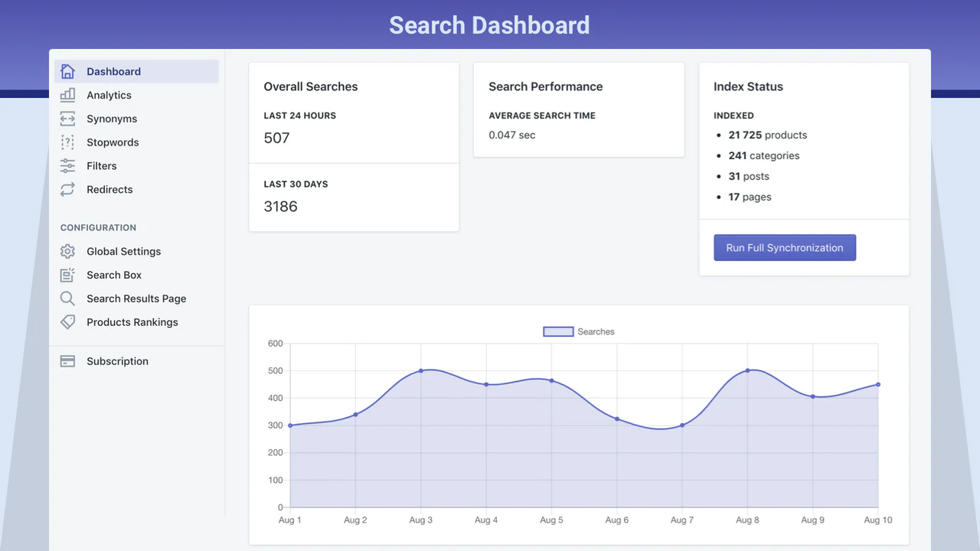Run Full Synchronization of the index

[x=785, y=248]
